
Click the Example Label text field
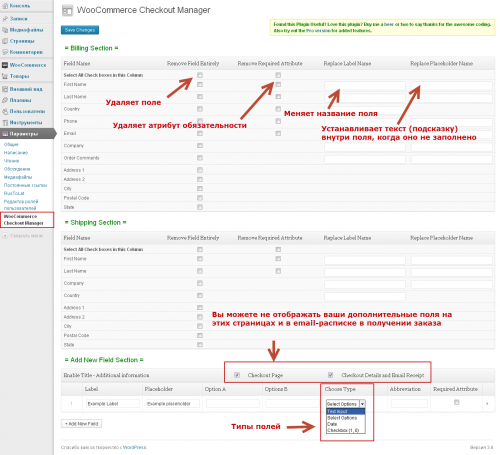(113, 404)
